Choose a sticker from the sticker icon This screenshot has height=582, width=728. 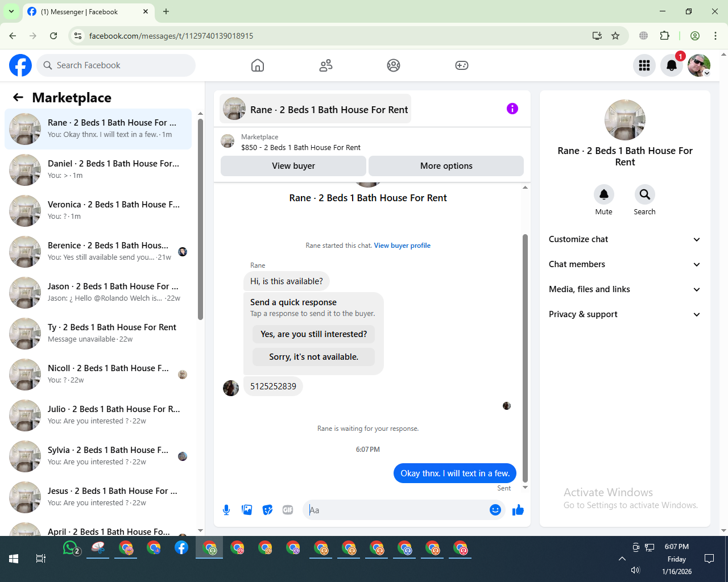(267, 510)
